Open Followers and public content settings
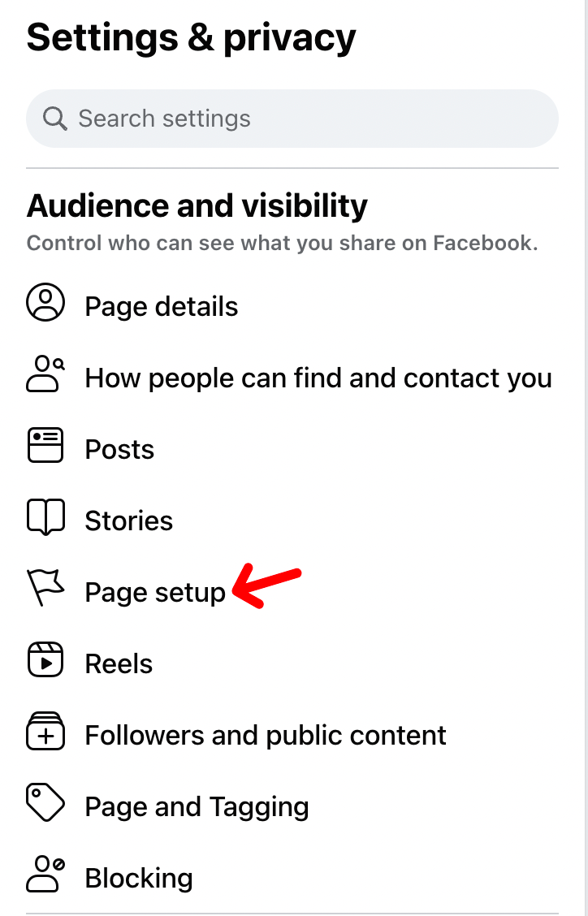Viewport: 588px width, 916px height. (265, 735)
